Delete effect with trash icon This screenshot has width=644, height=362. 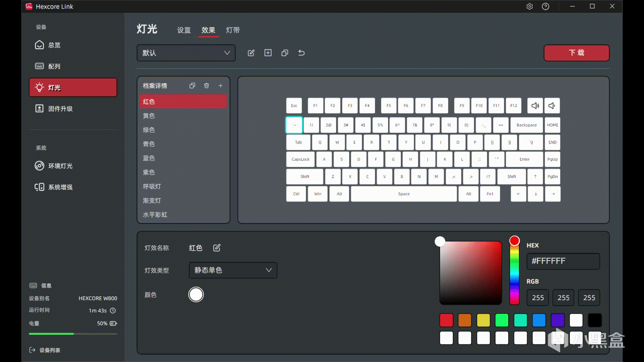[x=207, y=86]
